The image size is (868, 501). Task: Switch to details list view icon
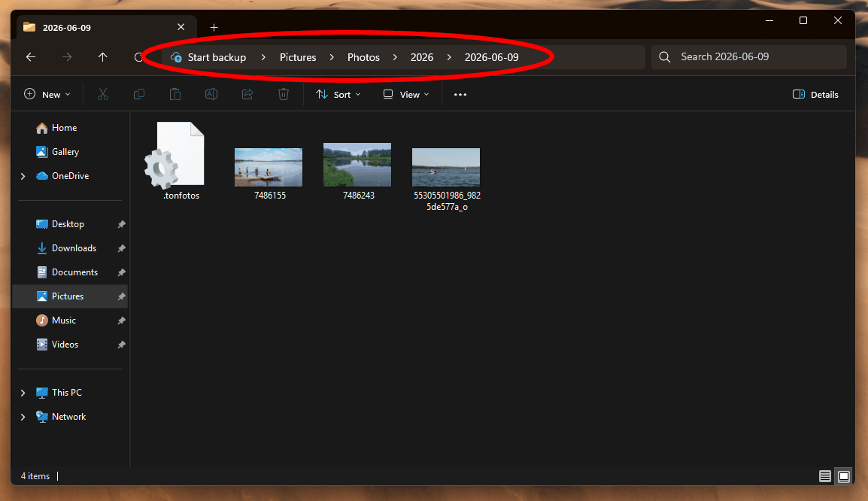(x=825, y=476)
